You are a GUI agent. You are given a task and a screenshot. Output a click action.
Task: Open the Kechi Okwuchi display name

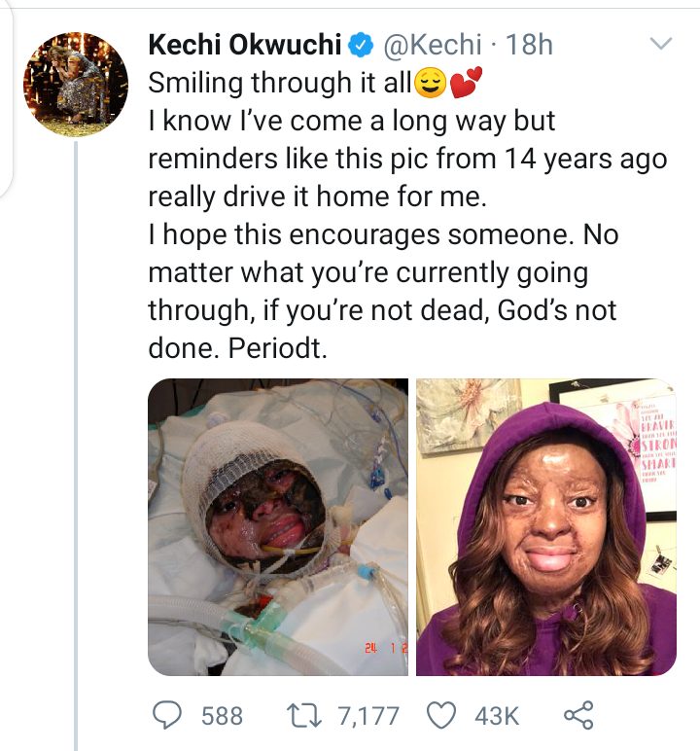(x=245, y=45)
